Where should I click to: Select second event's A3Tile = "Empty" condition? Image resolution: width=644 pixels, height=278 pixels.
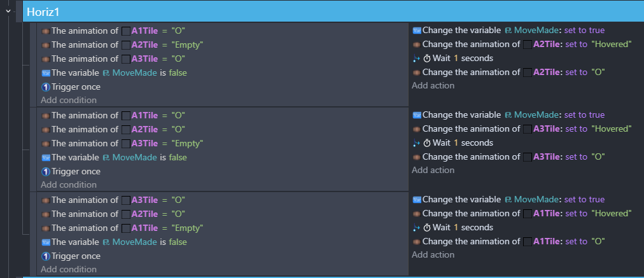(x=122, y=143)
